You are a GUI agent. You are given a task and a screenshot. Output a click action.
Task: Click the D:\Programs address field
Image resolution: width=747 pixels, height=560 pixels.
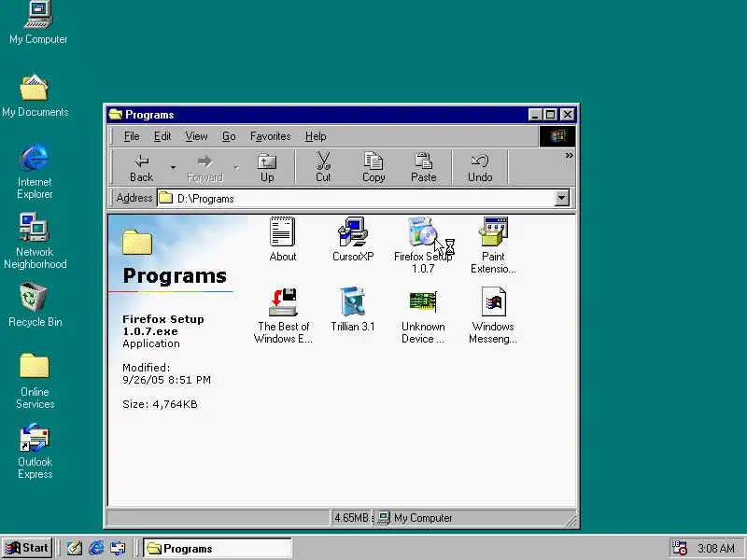click(x=356, y=198)
